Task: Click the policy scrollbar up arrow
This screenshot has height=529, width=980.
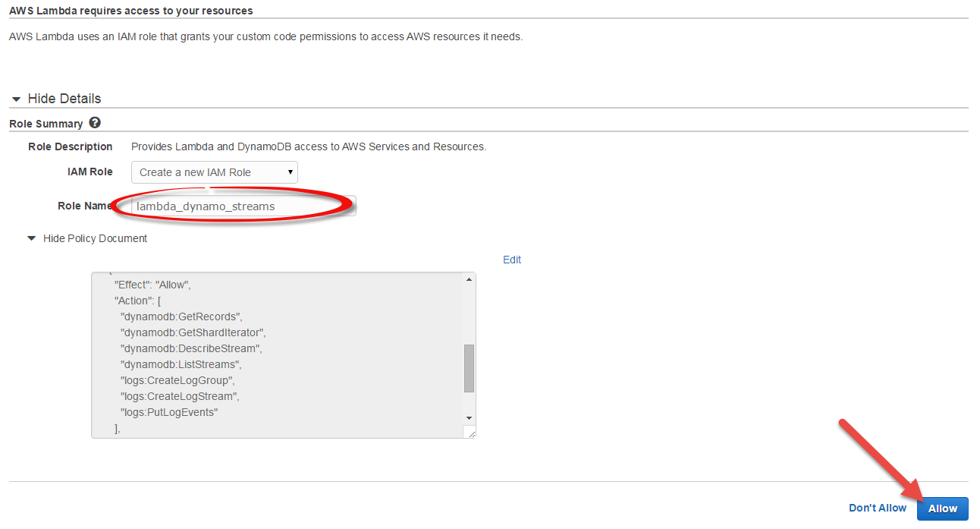Action: pos(469,278)
